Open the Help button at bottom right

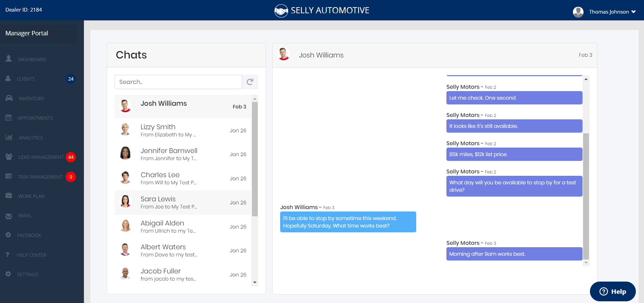click(613, 291)
